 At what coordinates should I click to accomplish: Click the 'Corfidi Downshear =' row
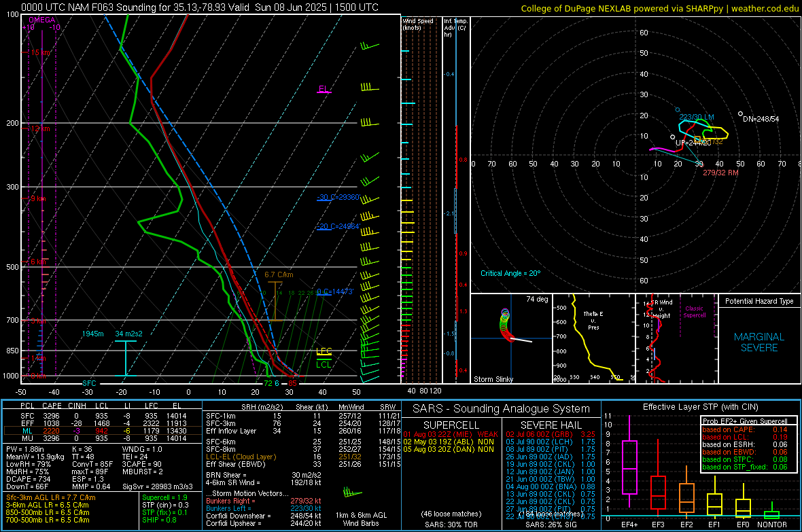point(264,516)
